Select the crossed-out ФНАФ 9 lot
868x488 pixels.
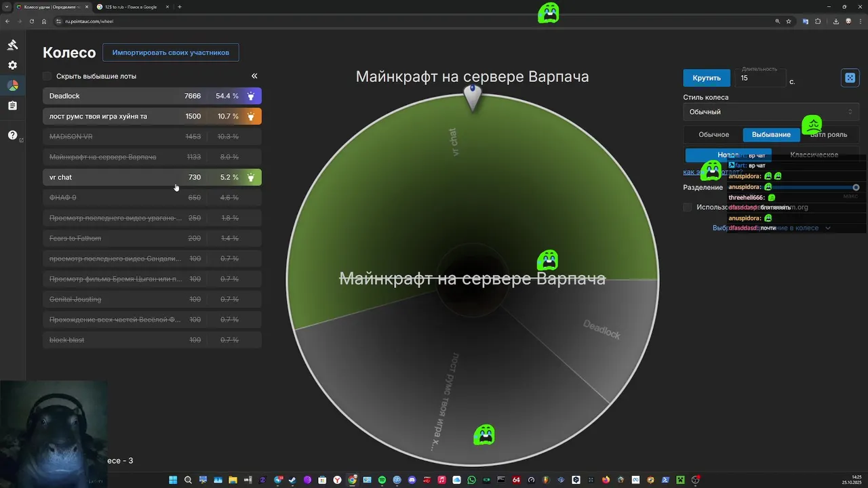point(152,198)
